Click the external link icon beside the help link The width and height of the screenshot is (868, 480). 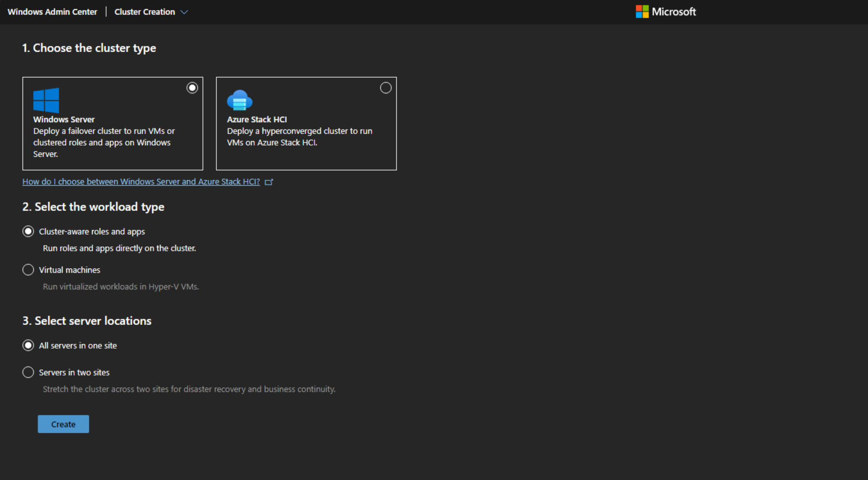tap(270, 181)
